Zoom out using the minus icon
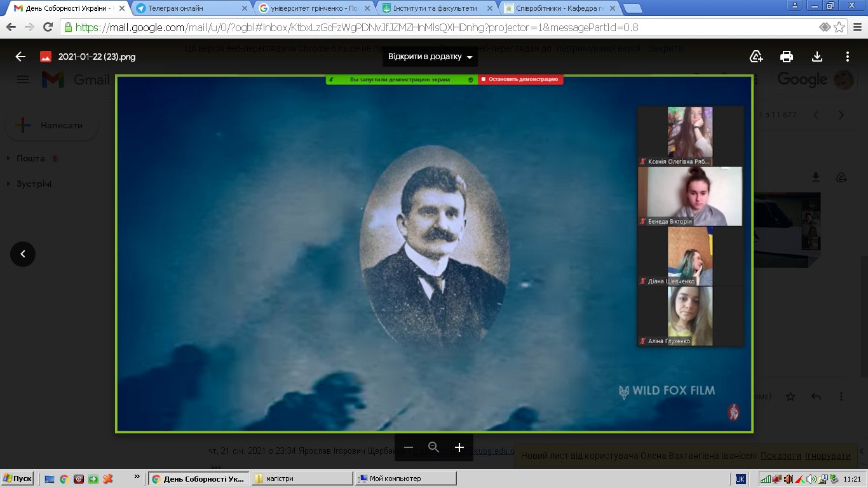The width and height of the screenshot is (868, 488). point(409,447)
